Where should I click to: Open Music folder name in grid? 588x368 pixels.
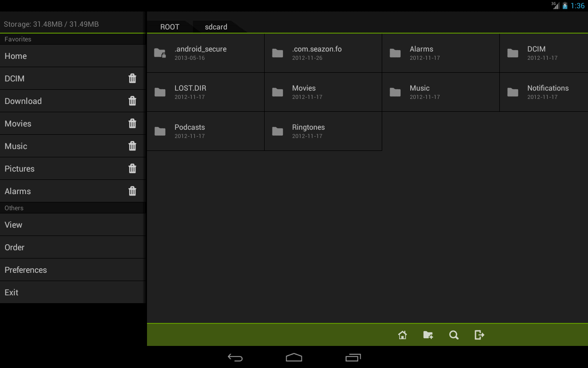pos(419,88)
